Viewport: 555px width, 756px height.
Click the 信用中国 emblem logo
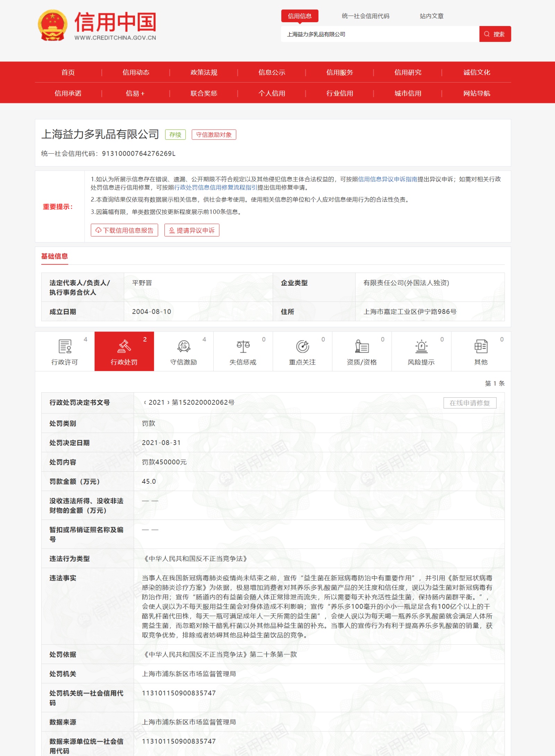tap(52, 25)
